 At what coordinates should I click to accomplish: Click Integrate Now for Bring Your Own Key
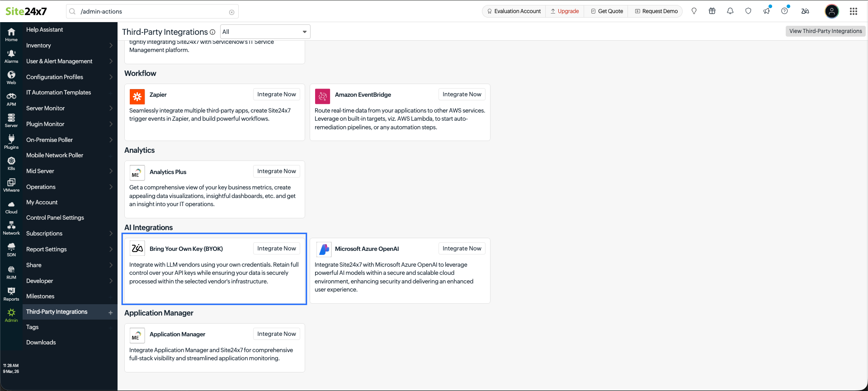pyautogui.click(x=277, y=248)
